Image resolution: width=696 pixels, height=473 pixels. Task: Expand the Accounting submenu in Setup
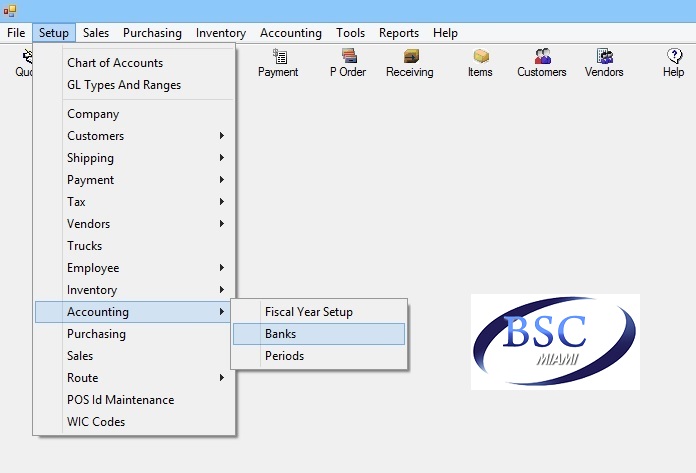(134, 312)
